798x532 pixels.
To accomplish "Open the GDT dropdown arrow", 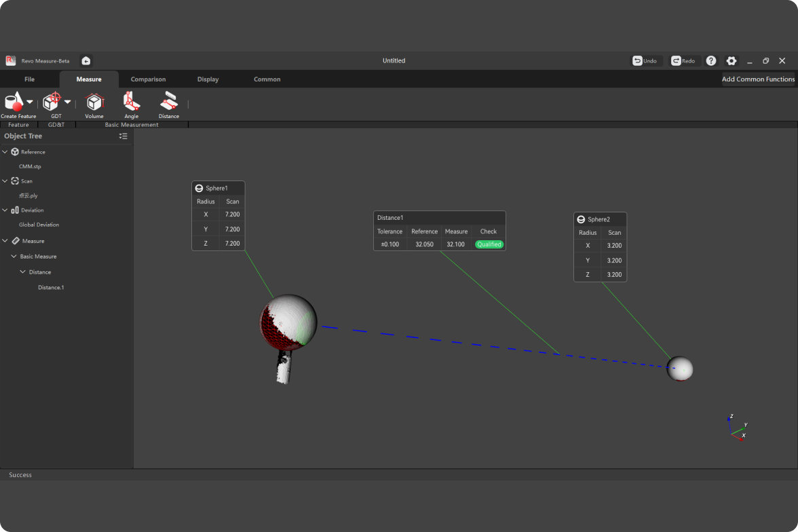I will point(68,102).
